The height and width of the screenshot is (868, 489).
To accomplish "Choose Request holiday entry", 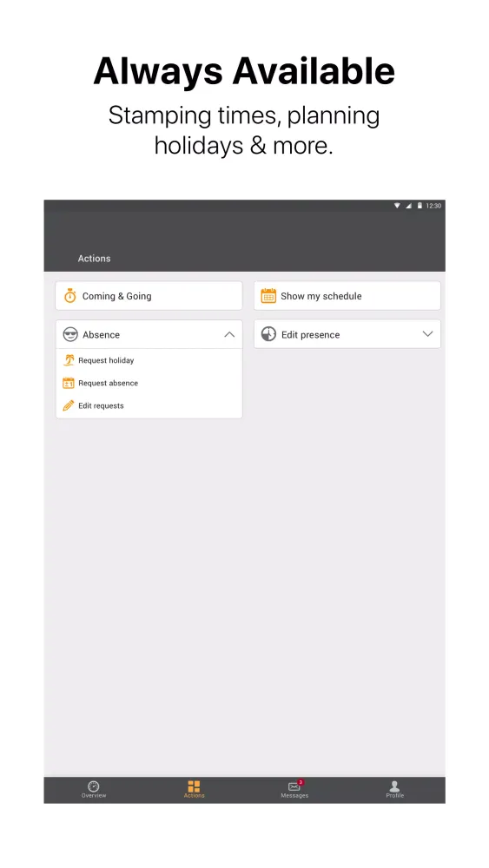I will pos(149,360).
